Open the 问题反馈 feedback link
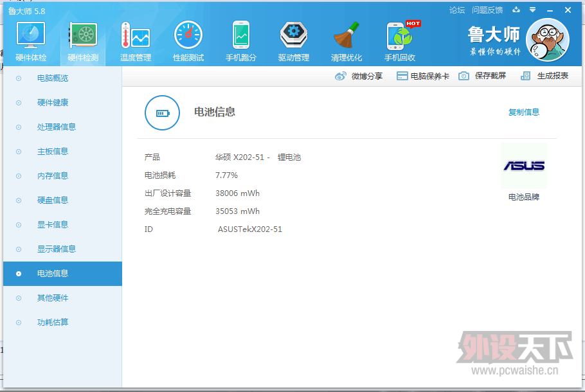The height and width of the screenshot is (392, 585). tap(487, 10)
